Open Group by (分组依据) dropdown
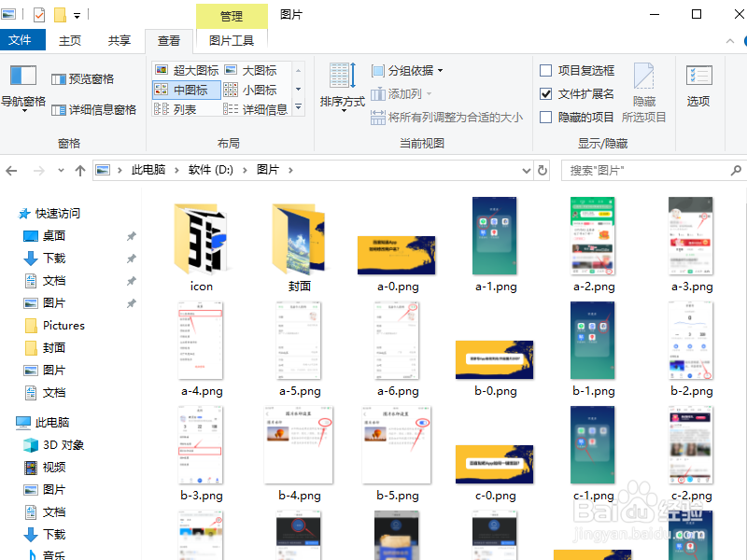747x560 pixels. [x=407, y=71]
